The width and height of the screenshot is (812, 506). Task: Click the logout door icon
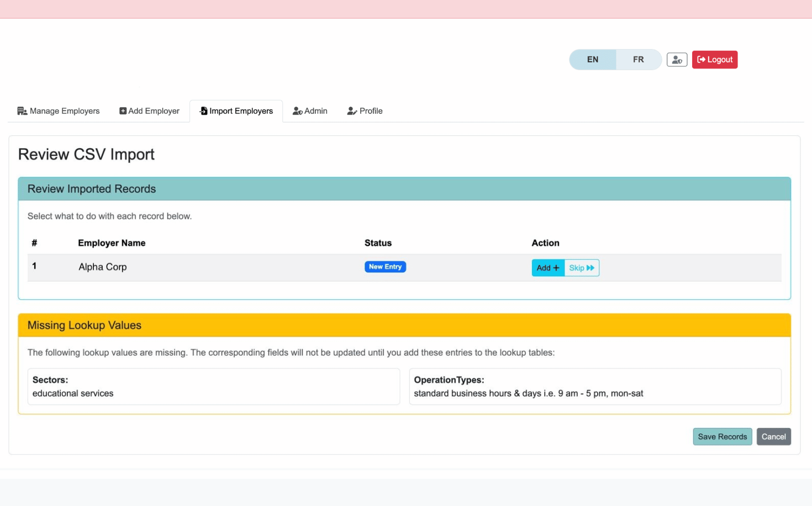click(700, 59)
